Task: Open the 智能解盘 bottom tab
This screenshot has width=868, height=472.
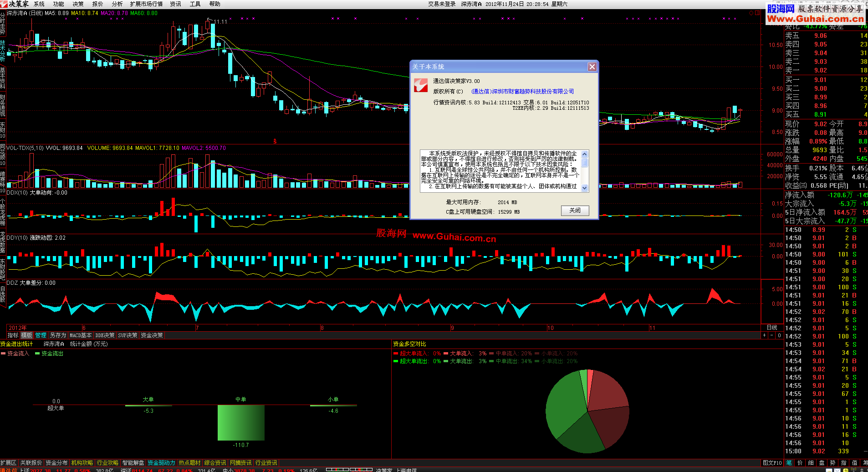Action: pyautogui.click(x=133, y=463)
